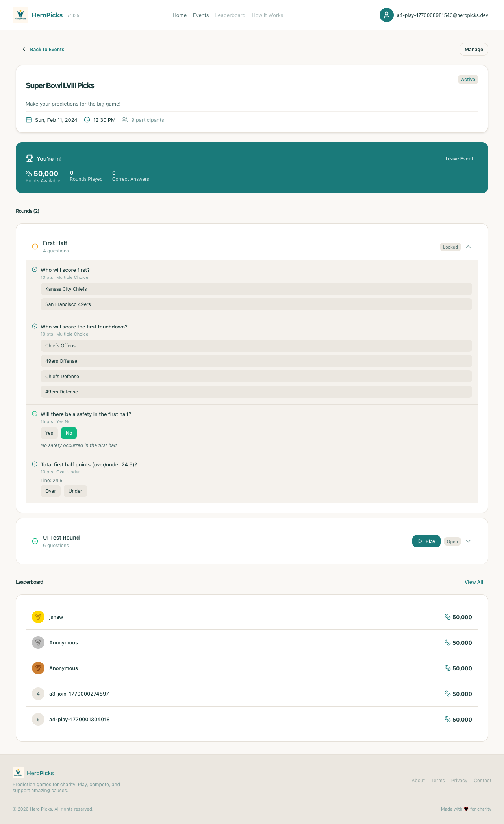
Task: Click the trophy icon beside You're In
Action: pyautogui.click(x=30, y=158)
